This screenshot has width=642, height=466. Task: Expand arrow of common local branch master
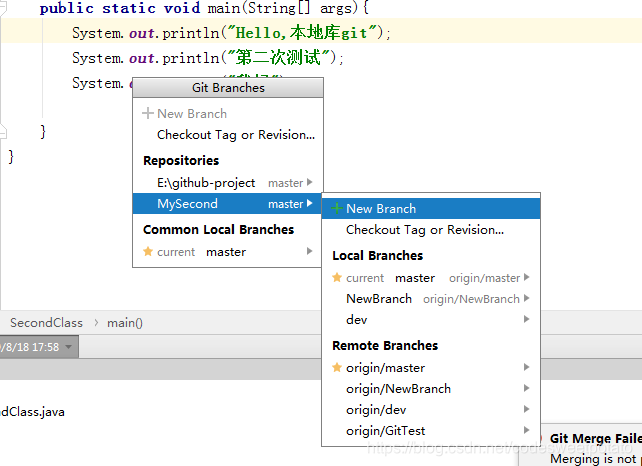pos(310,251)
